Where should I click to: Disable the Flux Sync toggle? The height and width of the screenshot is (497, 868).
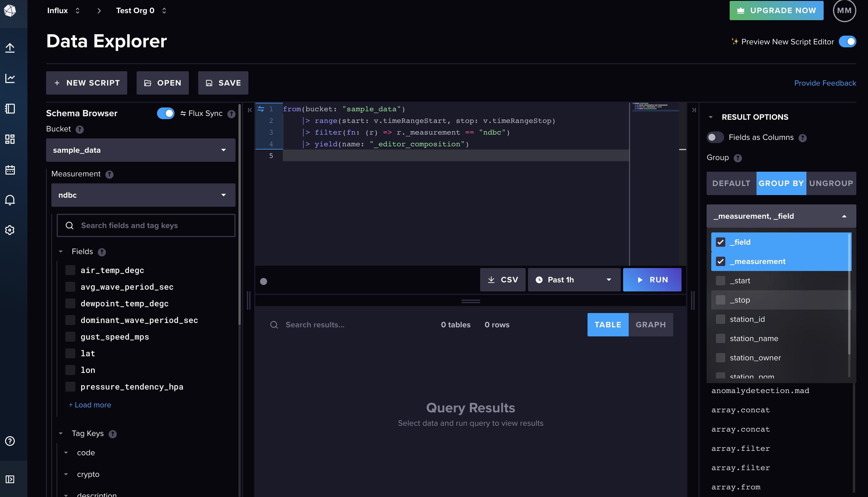click(166, 113)
